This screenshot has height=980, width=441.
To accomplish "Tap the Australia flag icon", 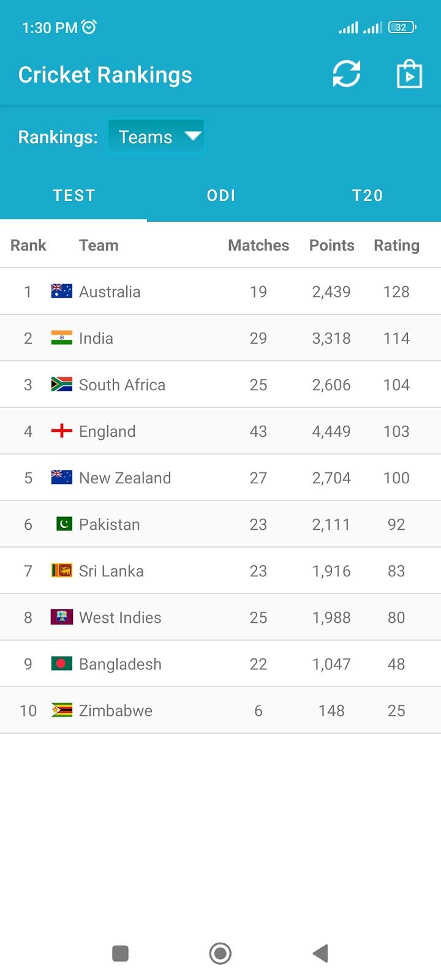I will (62, 292).
